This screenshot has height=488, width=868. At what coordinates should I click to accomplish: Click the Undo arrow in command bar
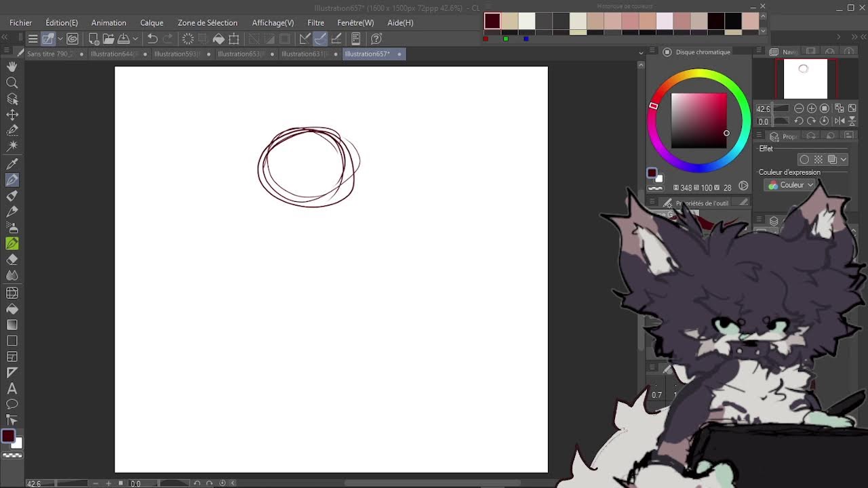tap(153, 39)
